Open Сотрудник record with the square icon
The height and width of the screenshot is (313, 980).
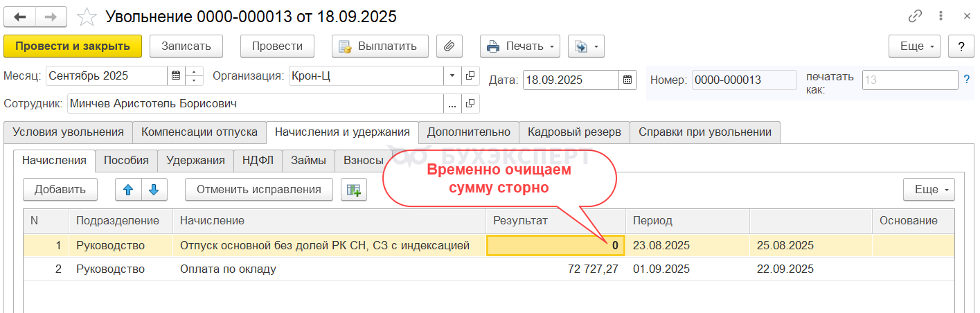471,104
